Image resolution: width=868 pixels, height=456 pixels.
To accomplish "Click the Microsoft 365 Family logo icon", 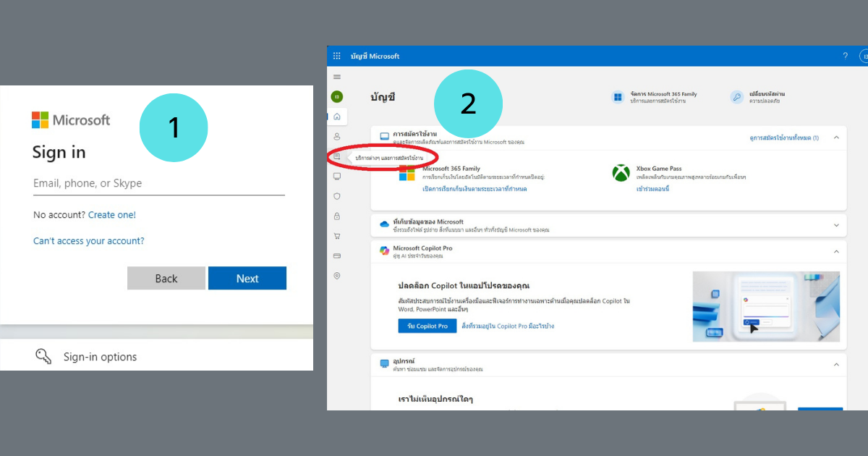I will [x=407, y=173].
